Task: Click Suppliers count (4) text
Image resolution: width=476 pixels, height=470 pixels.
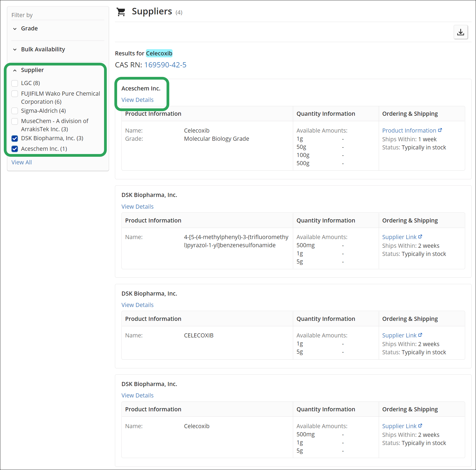Action: 179,12
